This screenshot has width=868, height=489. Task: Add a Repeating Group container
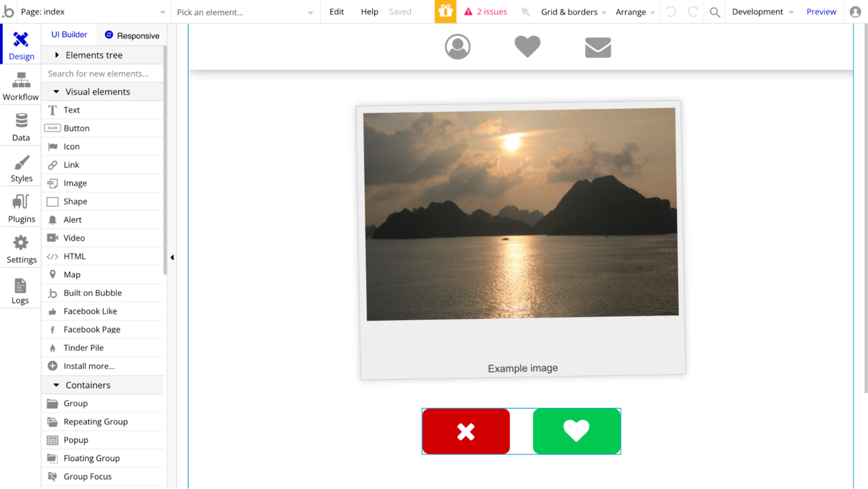coord(103,422)
